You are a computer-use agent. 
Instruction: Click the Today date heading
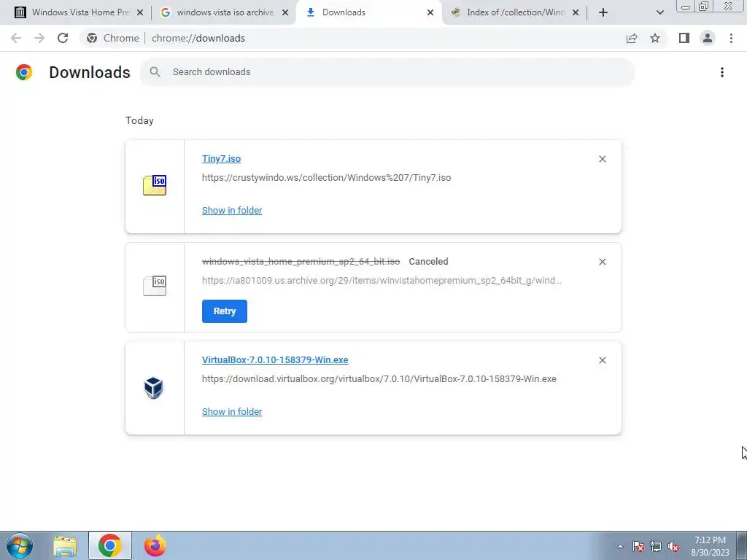139,120
